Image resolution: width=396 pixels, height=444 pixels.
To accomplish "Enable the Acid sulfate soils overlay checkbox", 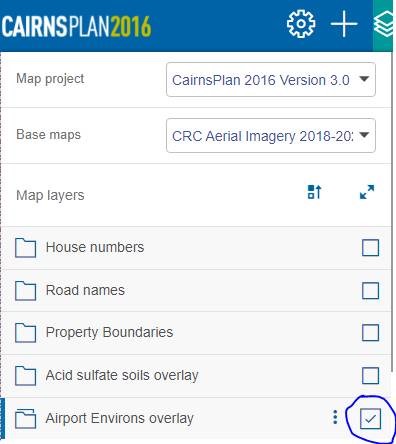I will pyautogui.click(x=370, y=376).
